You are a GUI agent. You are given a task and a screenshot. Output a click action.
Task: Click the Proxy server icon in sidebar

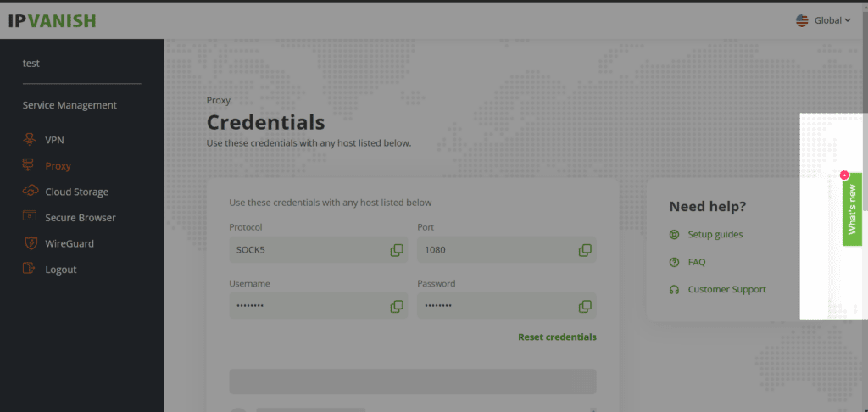pyautogui.click(x=30, y=166)
